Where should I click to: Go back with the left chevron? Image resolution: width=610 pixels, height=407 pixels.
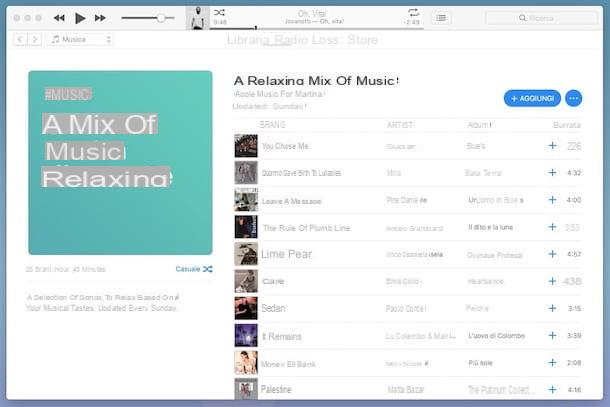pyautogui.click(x=20, y=39)
